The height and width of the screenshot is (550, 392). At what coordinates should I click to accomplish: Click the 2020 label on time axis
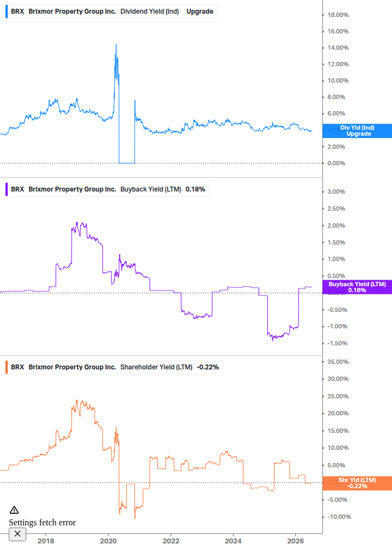pyautogui.click(x=108, y=541)
